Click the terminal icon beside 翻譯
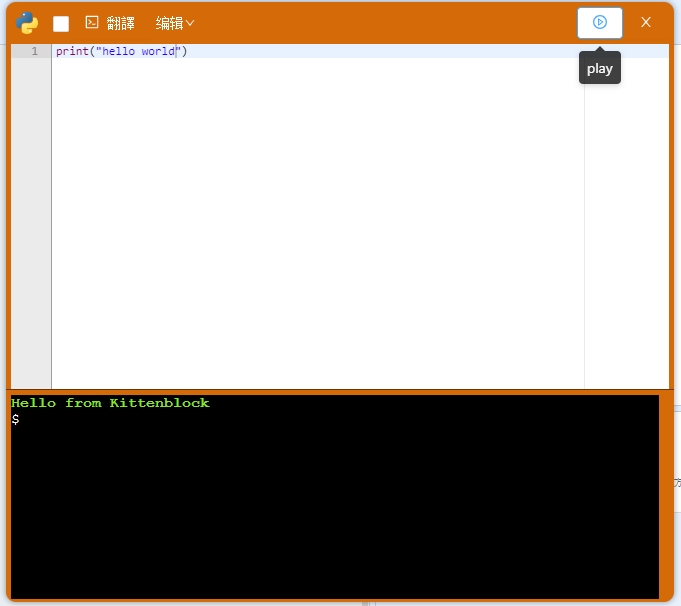The image size is (681, 606). pyautogui.click(x=92, y=22)
